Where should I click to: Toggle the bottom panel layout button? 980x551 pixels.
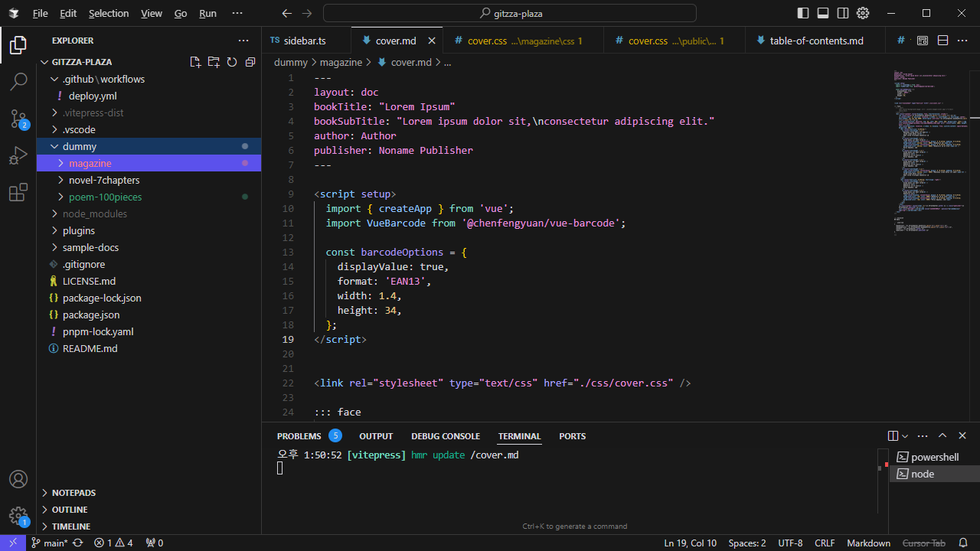(823, 13)
